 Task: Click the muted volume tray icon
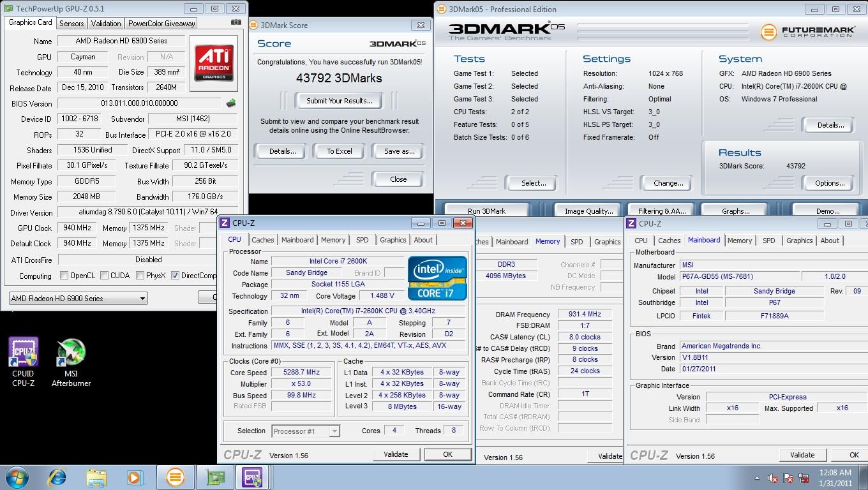click(773, 478)
